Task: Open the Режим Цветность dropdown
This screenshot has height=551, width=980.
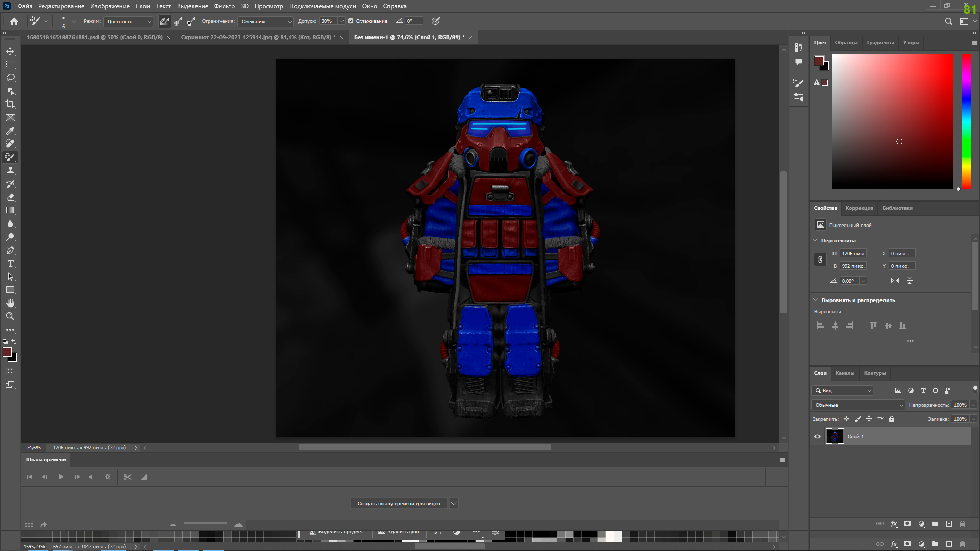Action: [128, 21]
